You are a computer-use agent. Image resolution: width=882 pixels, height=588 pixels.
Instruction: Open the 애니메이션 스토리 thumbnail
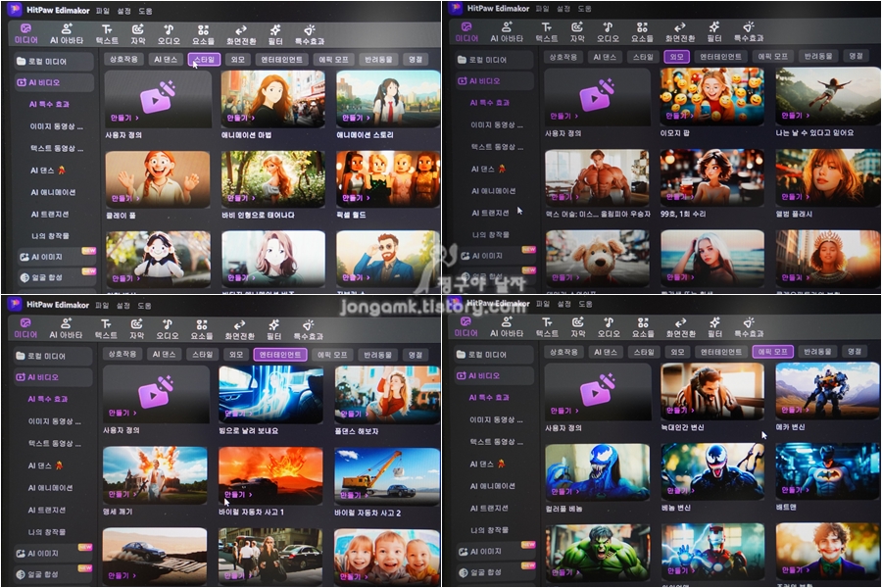388,99
